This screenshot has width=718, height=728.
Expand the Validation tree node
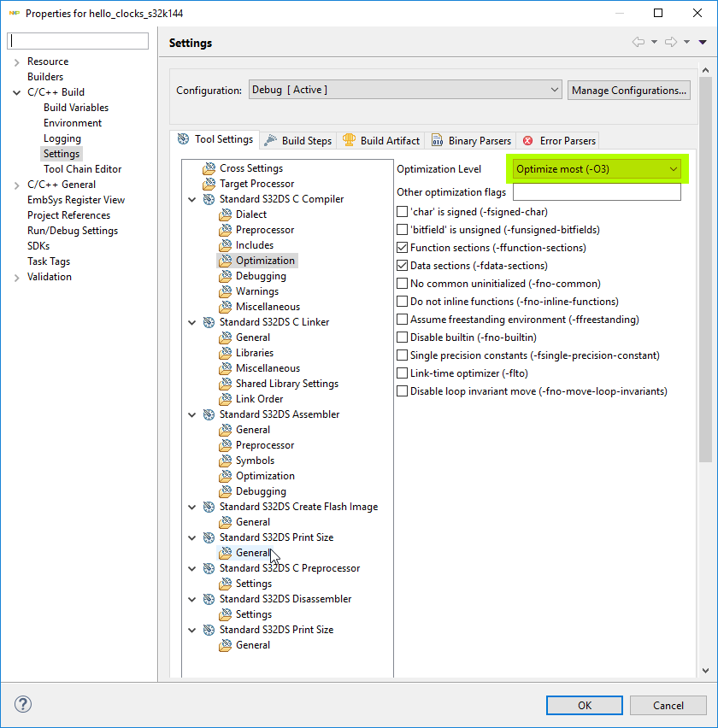click(17, 277)
